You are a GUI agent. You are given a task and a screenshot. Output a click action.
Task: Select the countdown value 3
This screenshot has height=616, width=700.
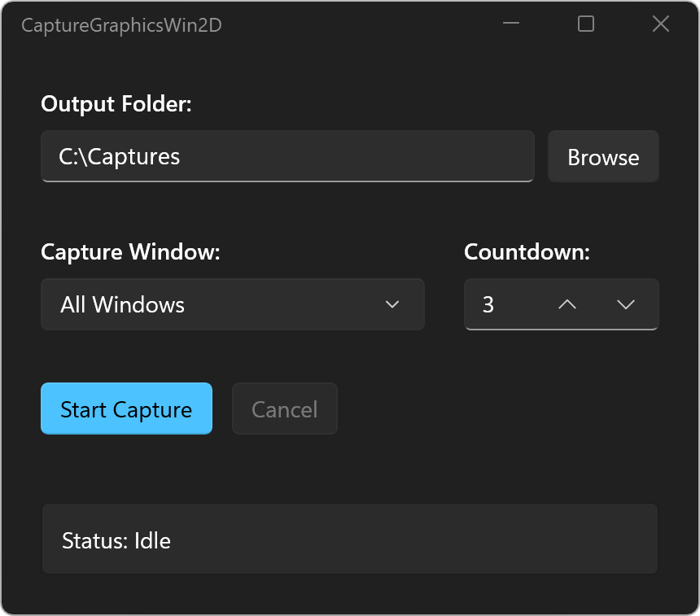coord(488,304)
